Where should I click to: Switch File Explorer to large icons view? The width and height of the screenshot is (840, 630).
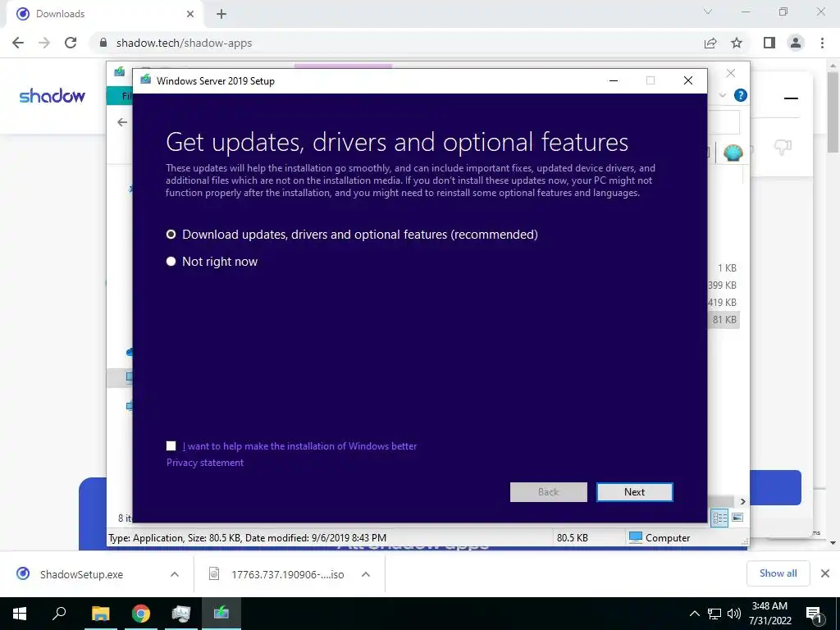(x=737, y=518)
